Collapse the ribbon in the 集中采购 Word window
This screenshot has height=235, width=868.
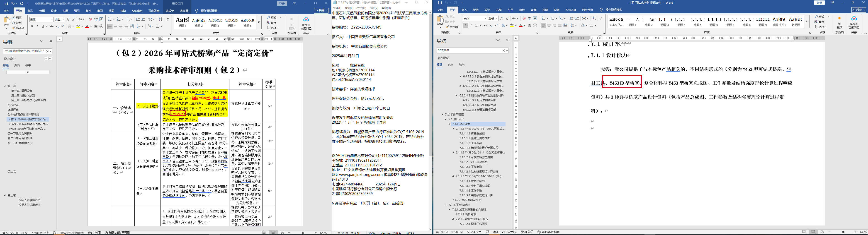[x=328, y=34]
